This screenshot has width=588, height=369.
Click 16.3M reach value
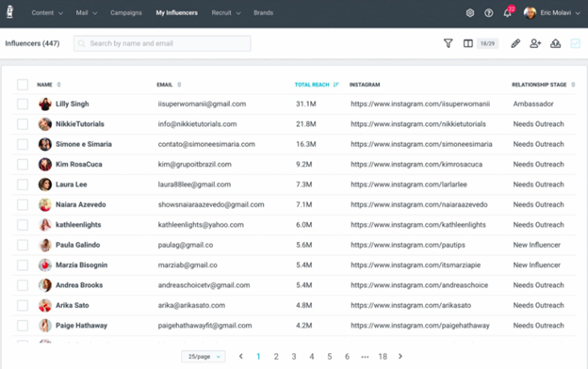[x=306, y=144]
